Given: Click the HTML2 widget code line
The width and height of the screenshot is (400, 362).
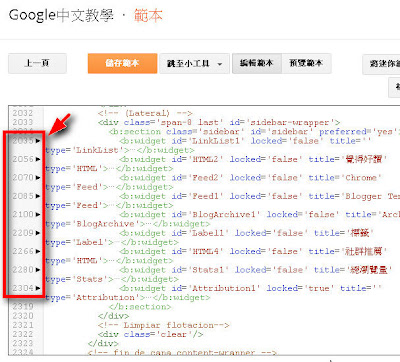Looking at the screenshot, I should (x=253, y=159).
